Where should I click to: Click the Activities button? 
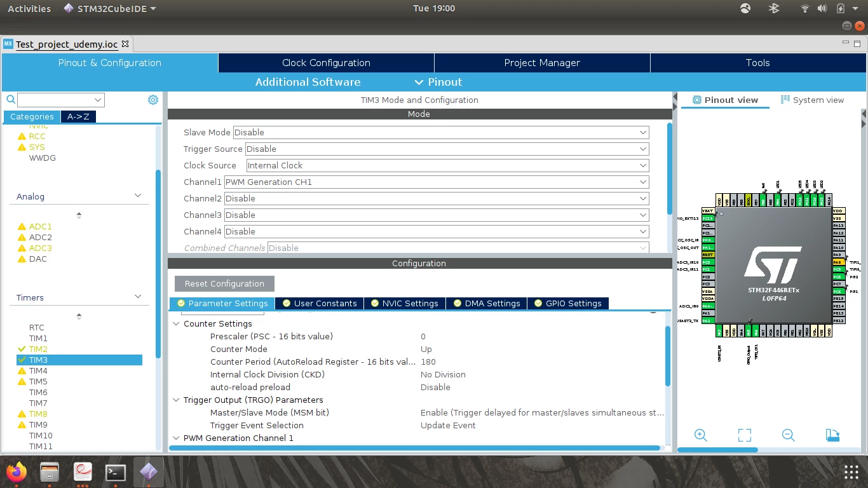(29, 8)
